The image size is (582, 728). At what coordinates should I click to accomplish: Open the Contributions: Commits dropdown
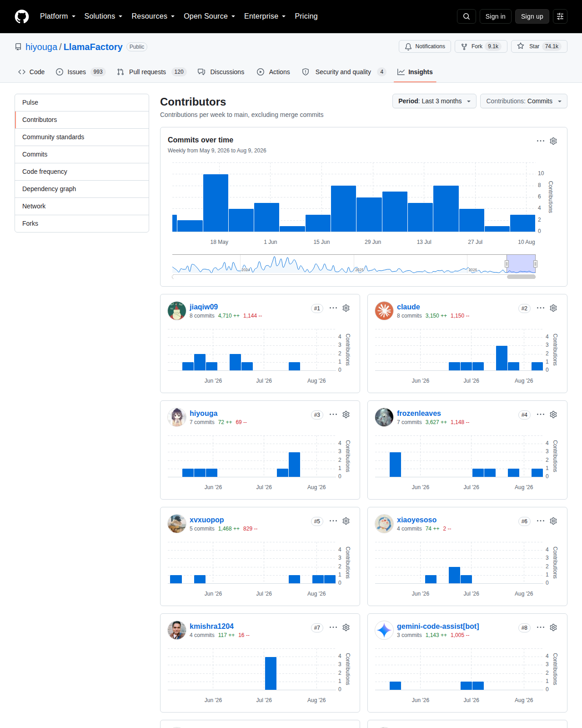524,101
